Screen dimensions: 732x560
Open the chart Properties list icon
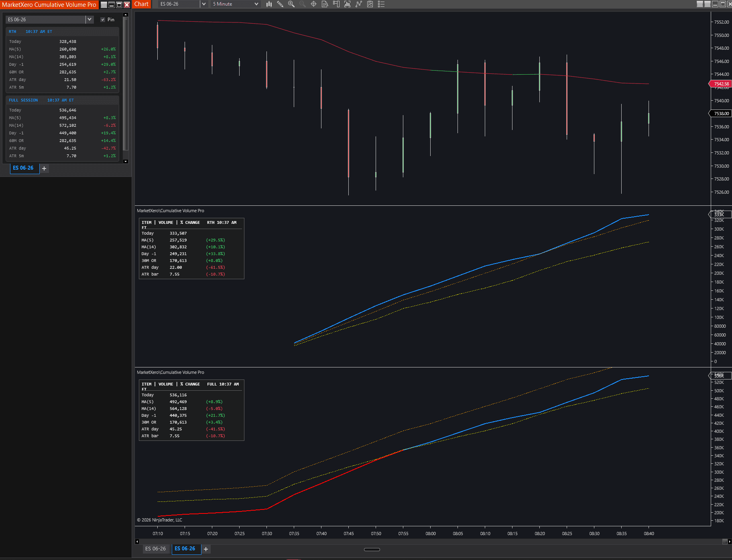[381, 4]
